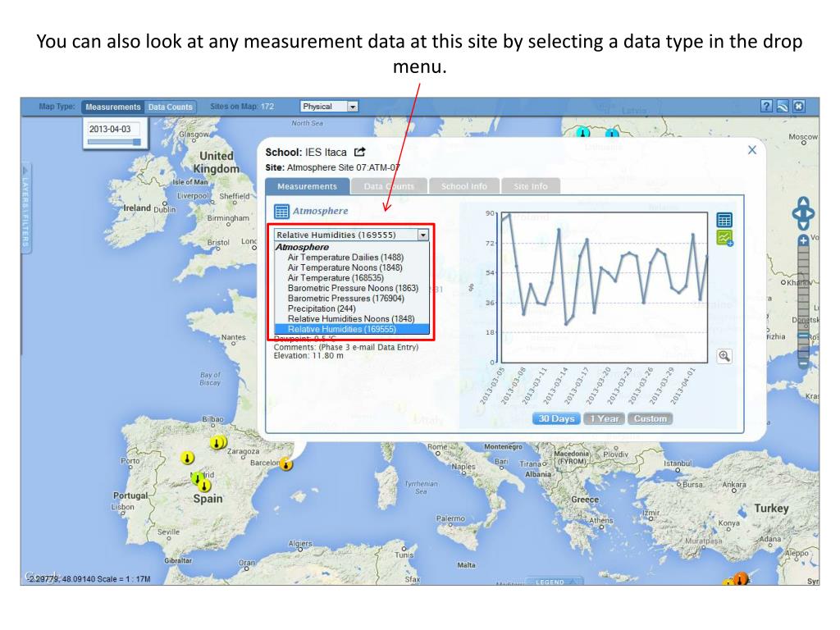Click the table icon beside Atmosphere heading
Image resolution: width=840 pixels, height=630 pixels.
[281, 211]
